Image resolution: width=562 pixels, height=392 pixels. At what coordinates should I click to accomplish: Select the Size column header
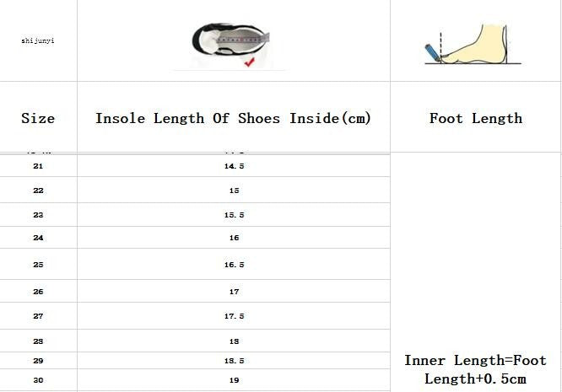coord(38,118)
